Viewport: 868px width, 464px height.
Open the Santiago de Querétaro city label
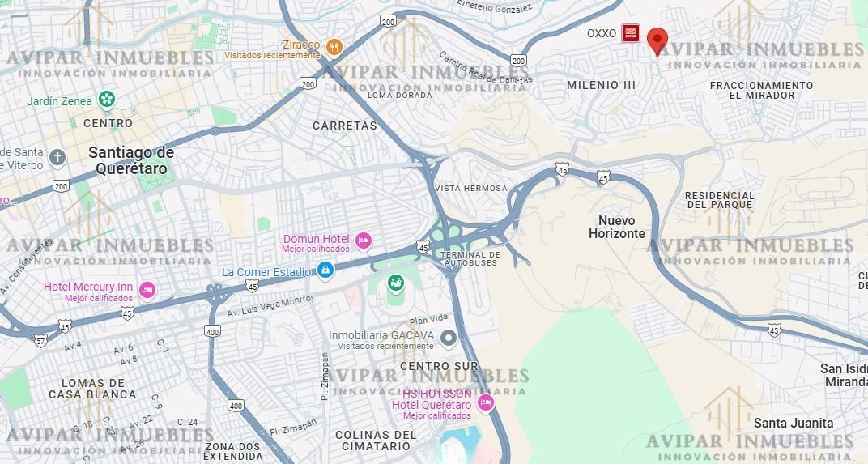coord(131,160)
